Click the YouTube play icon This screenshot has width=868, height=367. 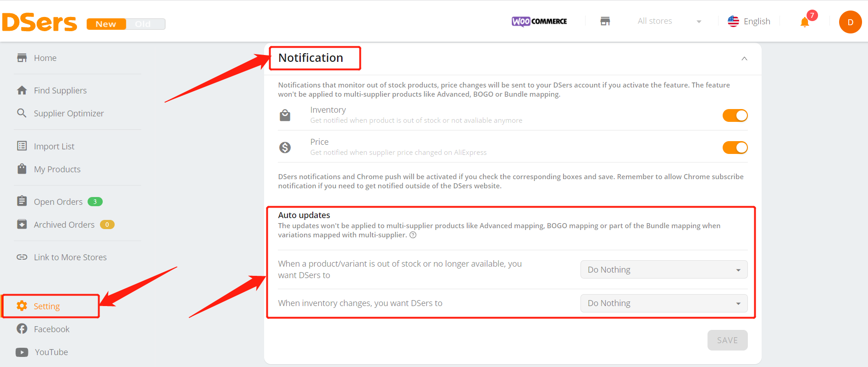[22, 352]
